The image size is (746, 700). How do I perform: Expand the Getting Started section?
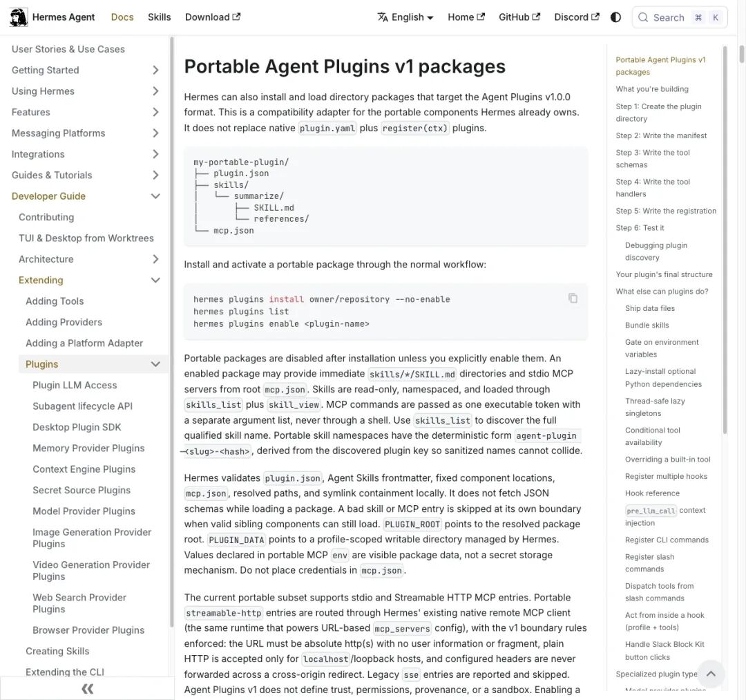(155, 70)
